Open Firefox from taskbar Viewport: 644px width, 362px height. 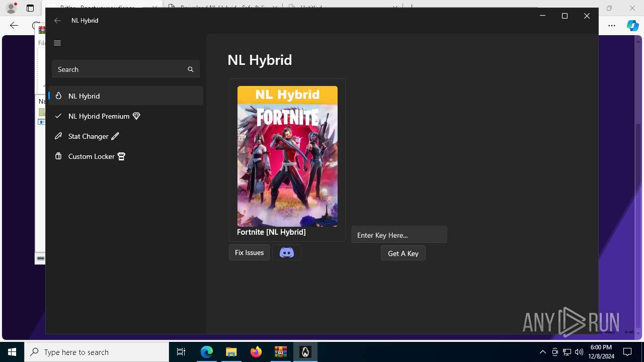coord(256,352)
